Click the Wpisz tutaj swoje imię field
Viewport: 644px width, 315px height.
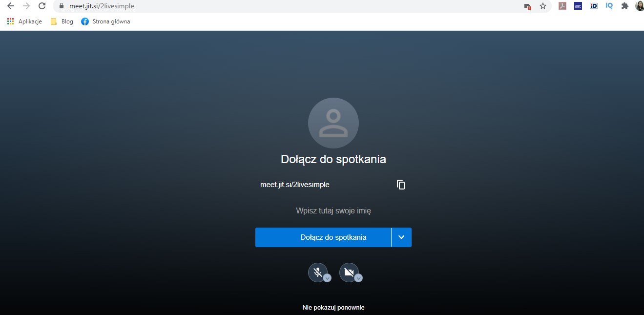[333, 211]
